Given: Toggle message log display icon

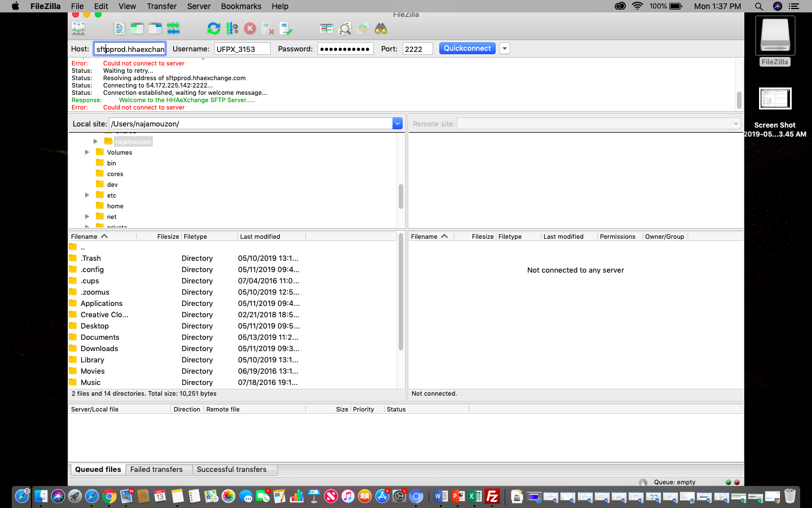Looking at the screenshot, I should (x=119, y=28).
